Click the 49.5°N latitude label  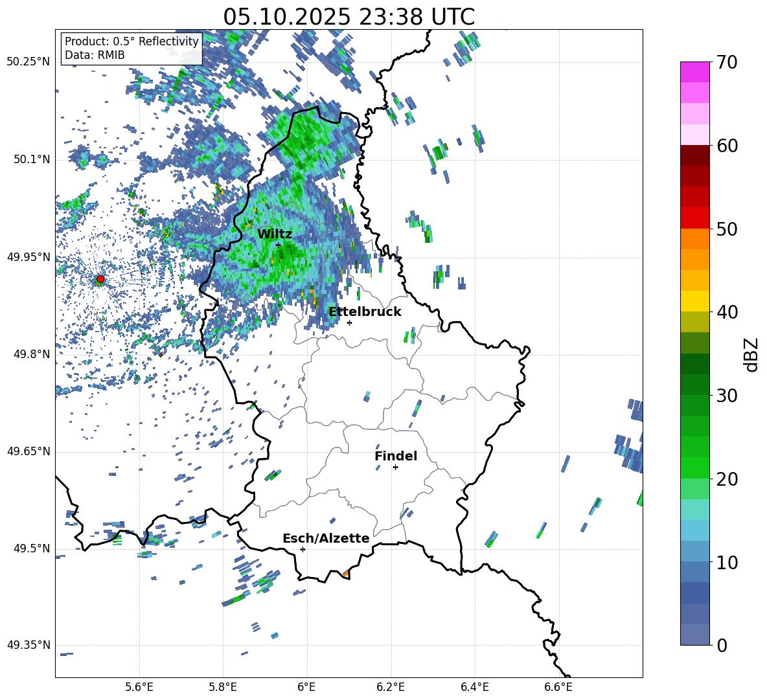[x=31, y=548]
